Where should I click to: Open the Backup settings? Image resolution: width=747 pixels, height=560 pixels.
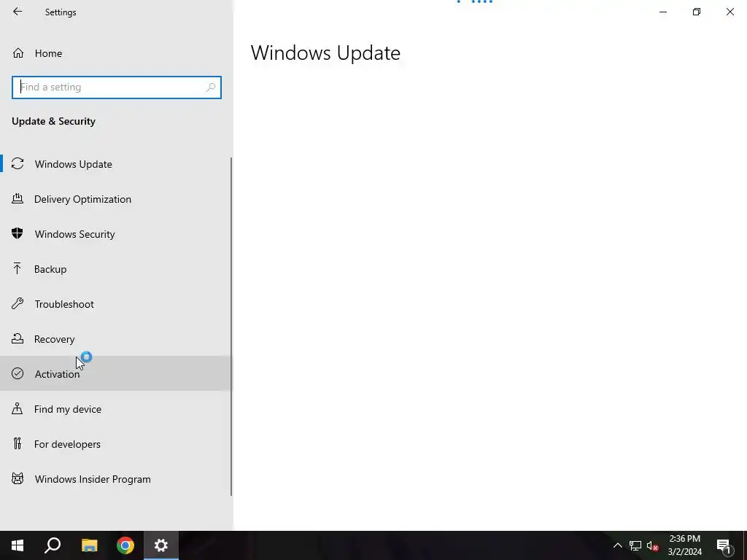pos(116,269)
